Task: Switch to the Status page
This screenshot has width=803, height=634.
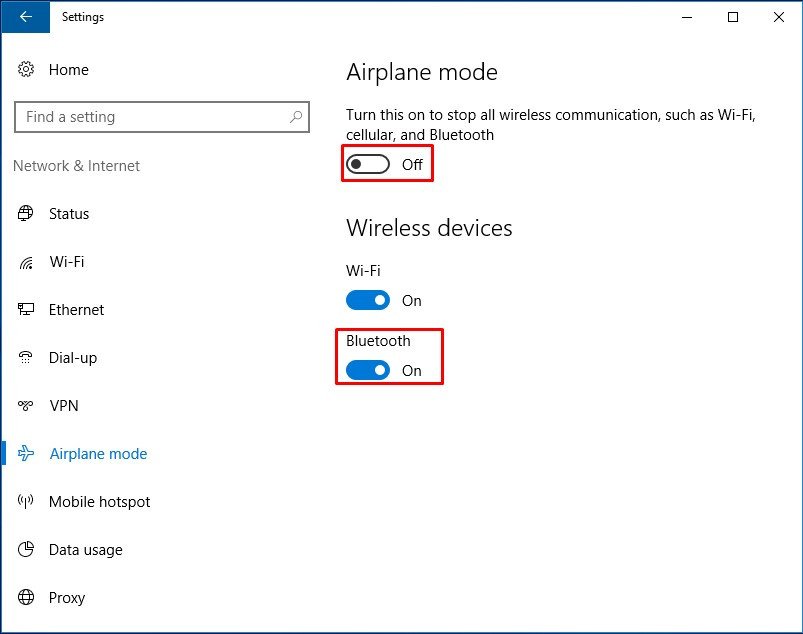Action: pyautogui.click(x=68, y=213)
